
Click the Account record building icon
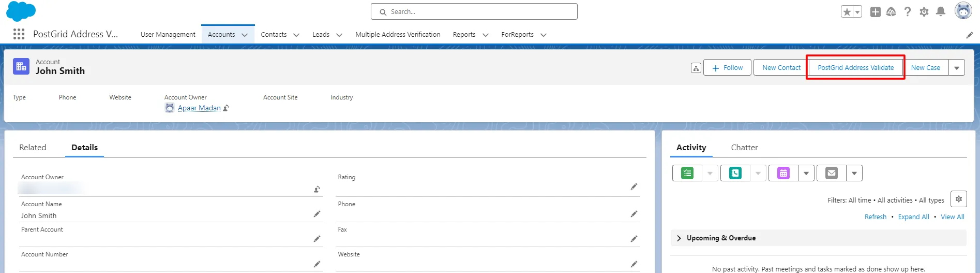pyautogui.click(x=21, y=66)
